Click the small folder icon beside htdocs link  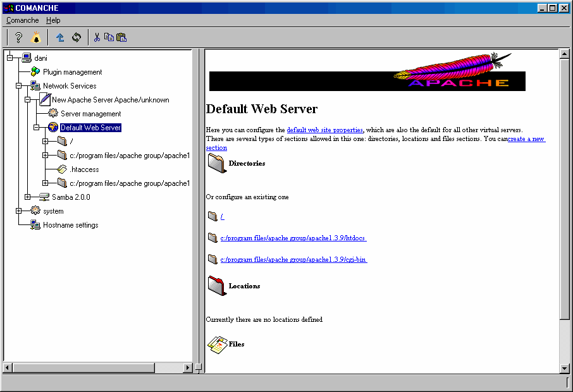coord(213,238)
